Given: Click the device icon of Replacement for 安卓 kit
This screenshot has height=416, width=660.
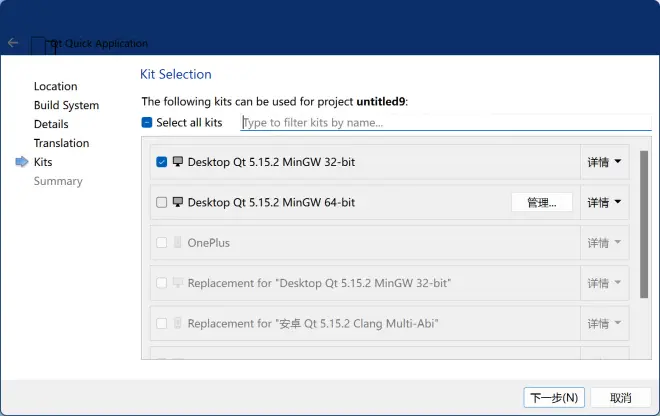Looking at the screenshot, I should tap(178, 323).
